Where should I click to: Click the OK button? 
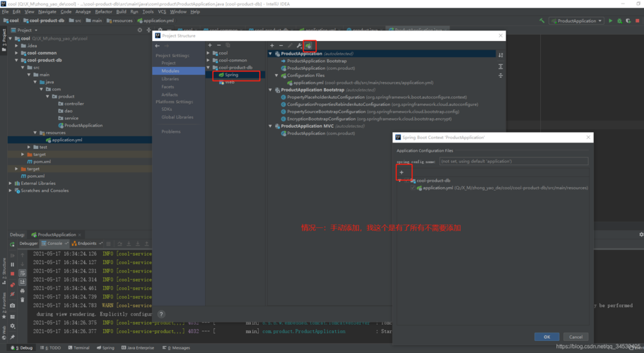[546, 337]
